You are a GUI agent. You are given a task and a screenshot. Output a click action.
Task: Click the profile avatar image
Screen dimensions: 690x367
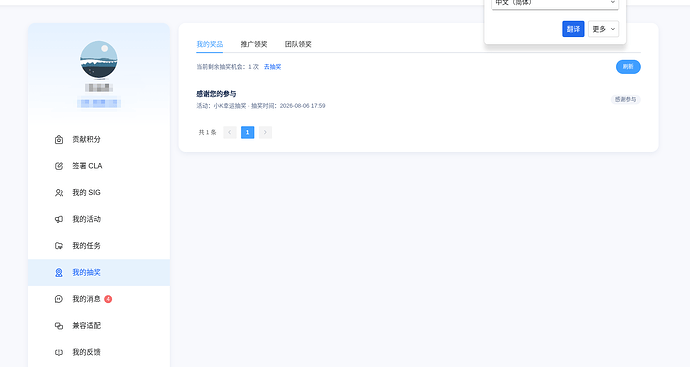(x=99, y=60)
